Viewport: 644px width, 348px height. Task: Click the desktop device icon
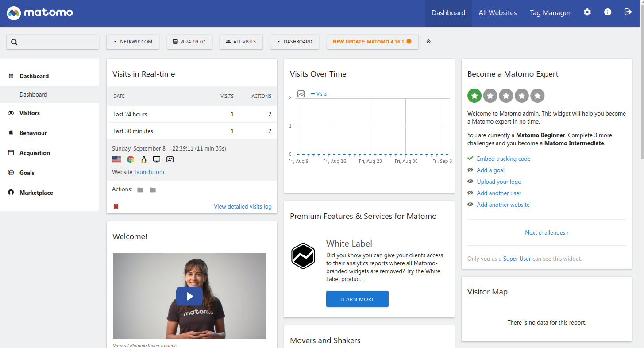point(157,159)
